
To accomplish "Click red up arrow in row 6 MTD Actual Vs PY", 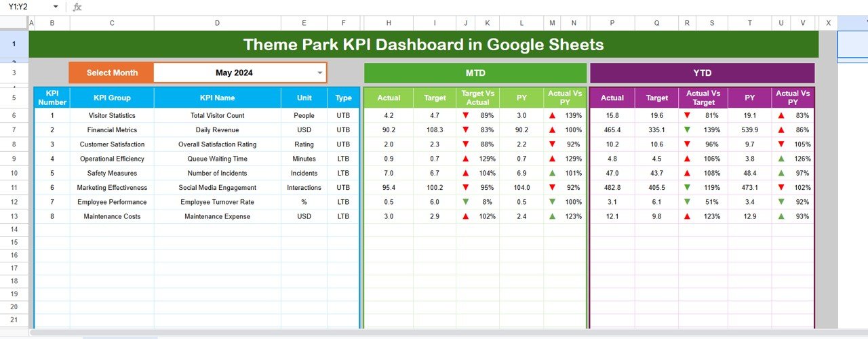I will coord(553,116).
